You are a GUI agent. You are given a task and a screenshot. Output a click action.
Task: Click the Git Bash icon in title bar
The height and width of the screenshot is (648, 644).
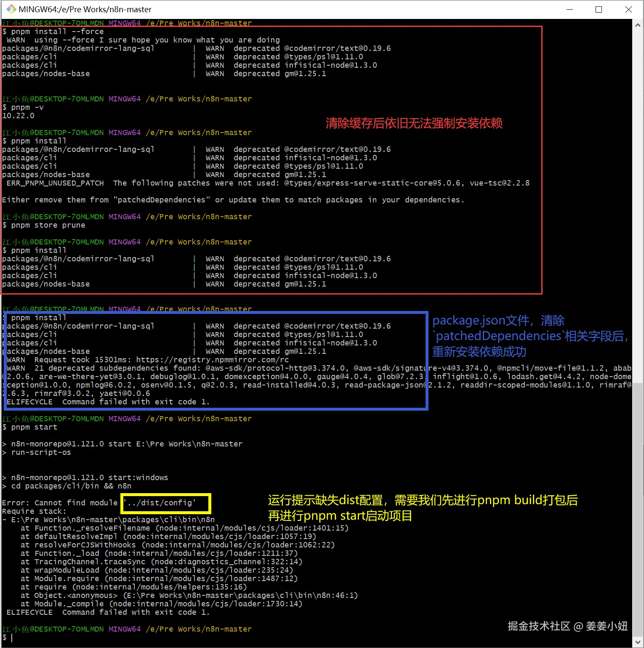click(11, 9)
